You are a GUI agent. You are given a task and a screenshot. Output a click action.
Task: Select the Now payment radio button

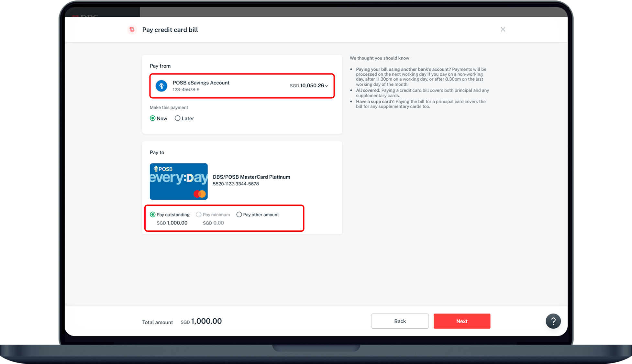[153, 118]
